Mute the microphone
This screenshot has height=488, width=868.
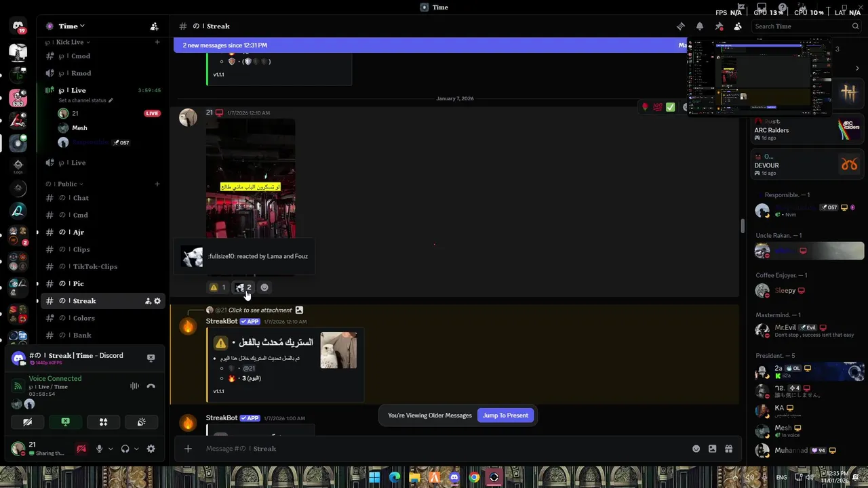(x=99, y=449)
